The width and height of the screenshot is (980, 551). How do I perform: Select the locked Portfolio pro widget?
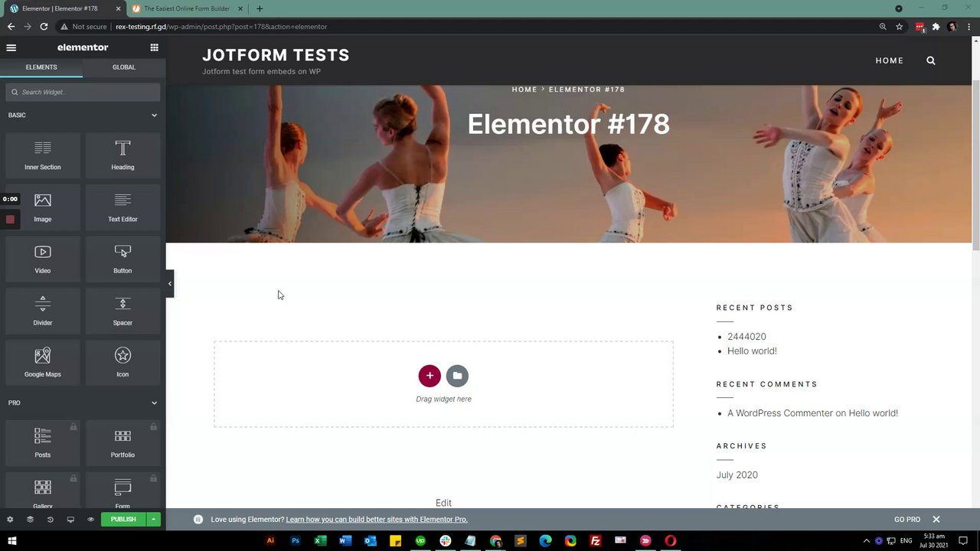click(122, 443)
